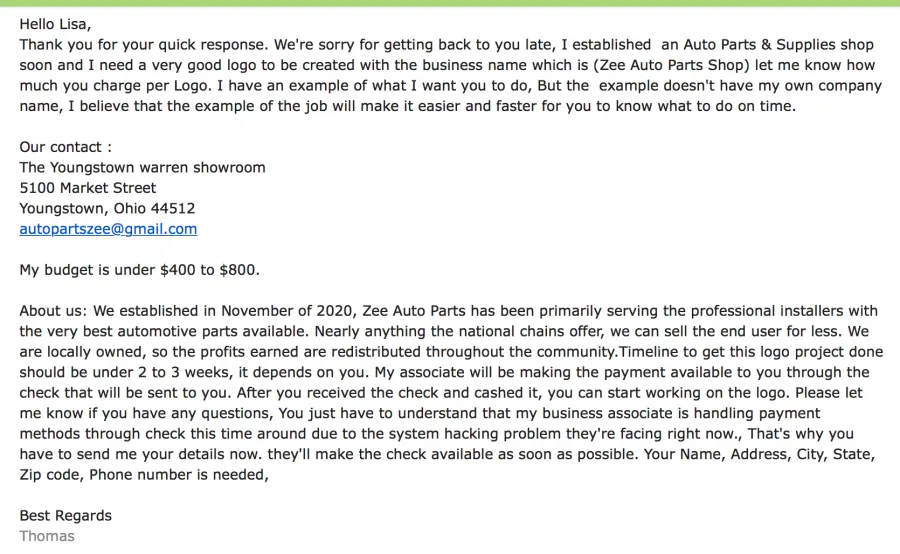Image resolution: width=900 pixels, height=554 pixels.
Task: Click the 'Zip code, Phone number is needed,' line
Action: [144, 475]
